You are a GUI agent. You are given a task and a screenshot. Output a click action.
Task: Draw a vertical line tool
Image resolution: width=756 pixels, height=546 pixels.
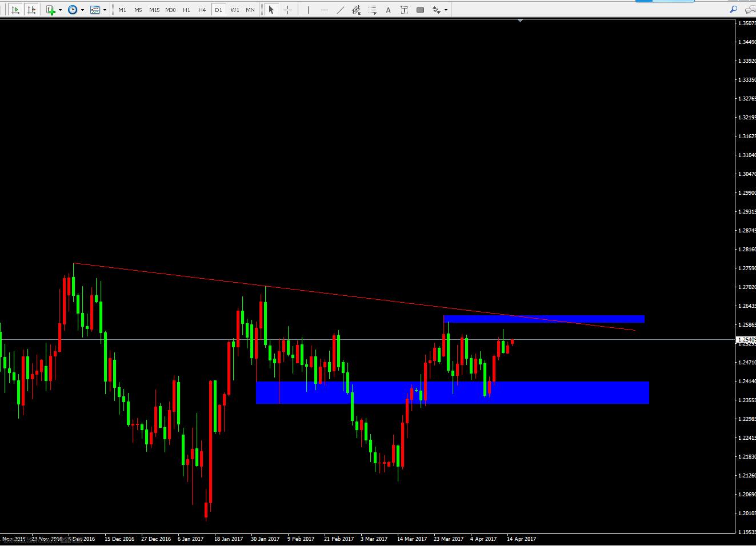pyautogui.click(x=308, y=10)
